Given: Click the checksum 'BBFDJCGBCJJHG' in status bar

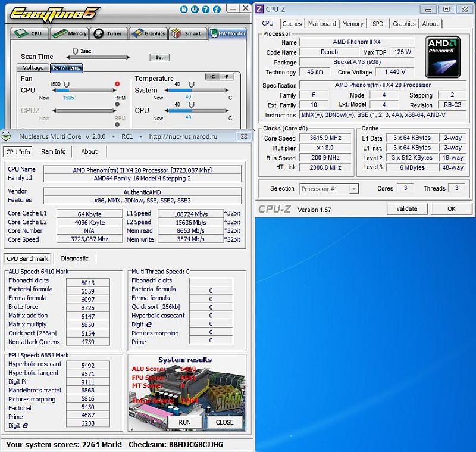Looking at the screenshot, I should tap(196, 445).
